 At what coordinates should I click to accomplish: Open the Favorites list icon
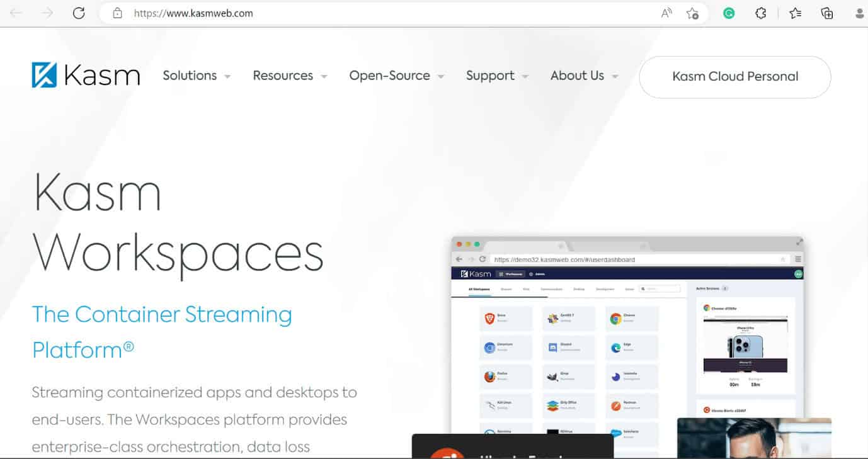tap(796, 13)
